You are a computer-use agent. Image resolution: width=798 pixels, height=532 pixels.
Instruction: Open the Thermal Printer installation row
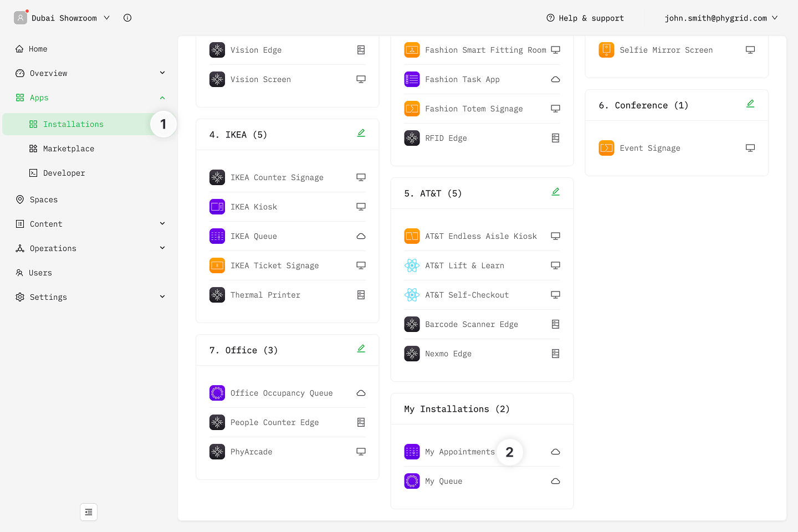(x=265, y=295)
